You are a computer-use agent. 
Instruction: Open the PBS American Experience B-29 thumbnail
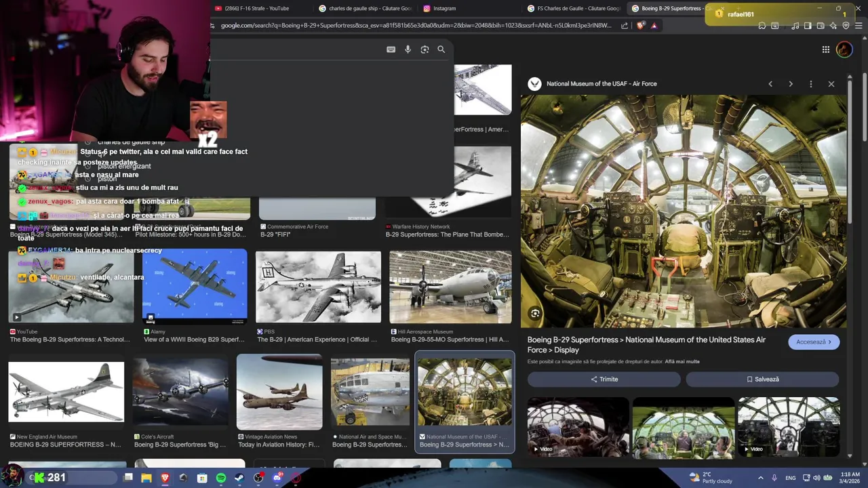(x=318, y=287)
